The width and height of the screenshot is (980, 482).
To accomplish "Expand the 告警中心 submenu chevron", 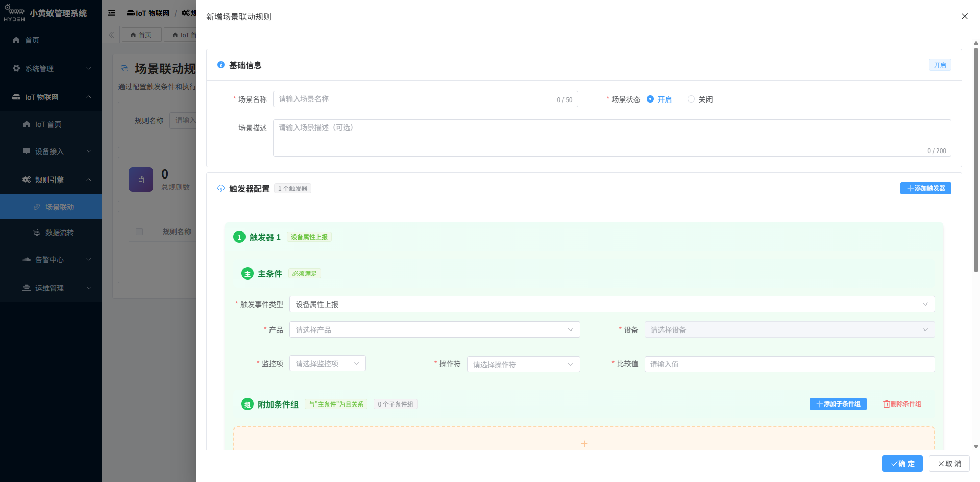I will pyautogui.click(x=89, y=259).
